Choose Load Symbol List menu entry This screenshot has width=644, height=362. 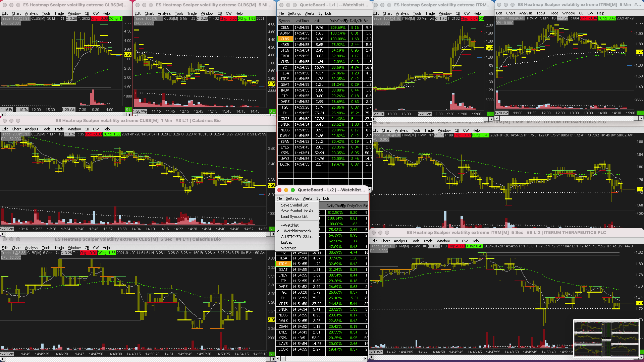(x=294, y=217)
